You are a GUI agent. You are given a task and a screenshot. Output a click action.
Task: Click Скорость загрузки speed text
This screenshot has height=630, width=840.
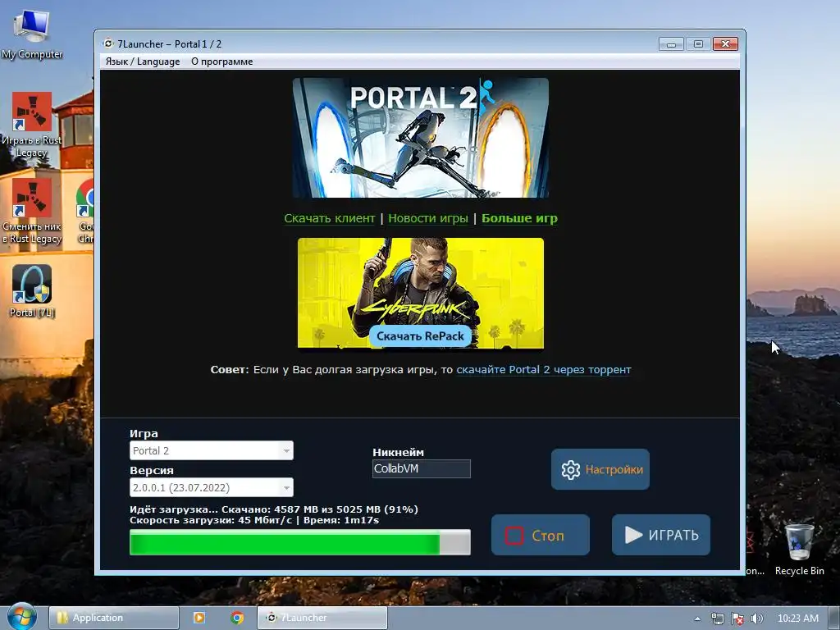254,520
